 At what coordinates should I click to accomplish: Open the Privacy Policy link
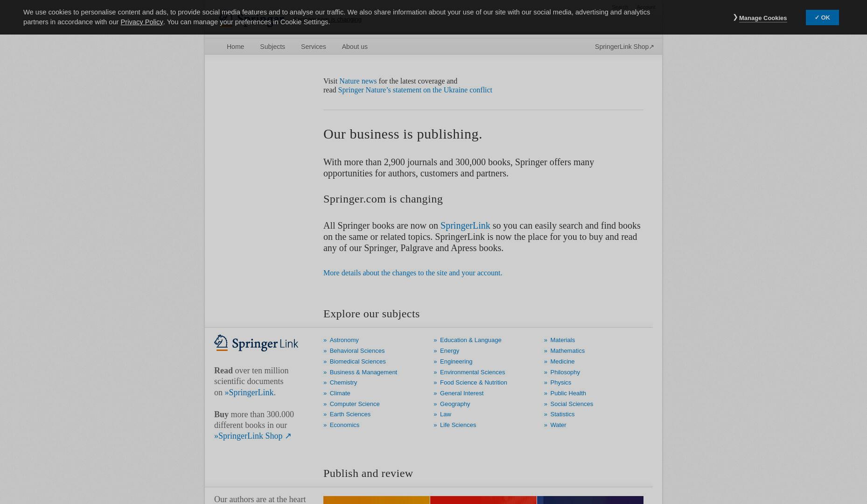tap(141, 22)
